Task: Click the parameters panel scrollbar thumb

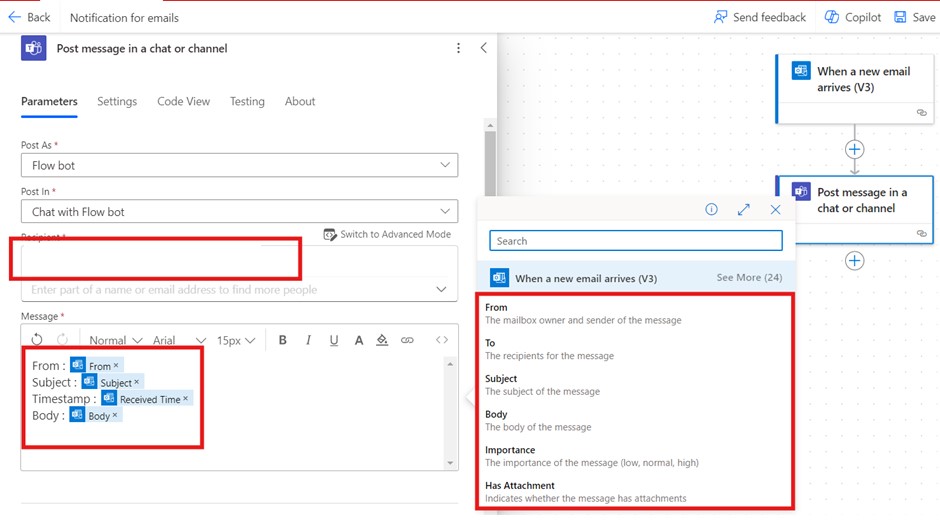Action: (x=490, y=162)
